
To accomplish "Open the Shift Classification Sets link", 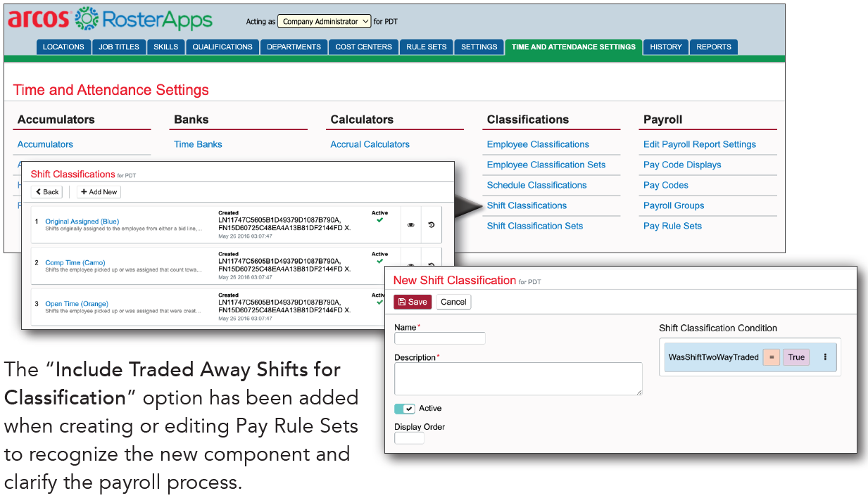I will click(534, 226).
